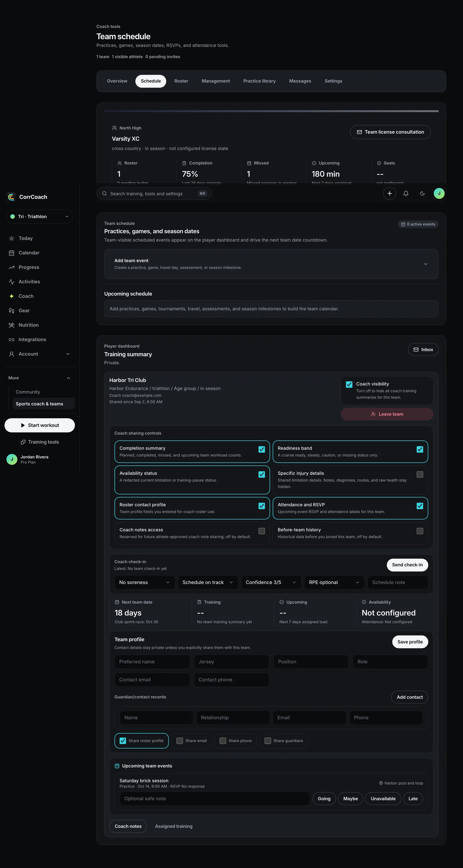Open the No soreness dropdown

tap(145, 582)
